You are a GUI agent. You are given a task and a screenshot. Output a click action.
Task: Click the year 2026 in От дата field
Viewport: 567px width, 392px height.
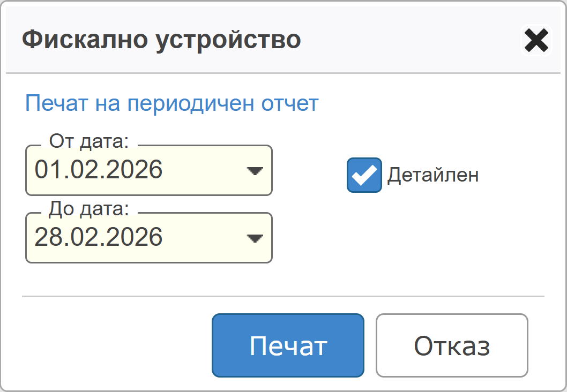click(x=139, y=170)
